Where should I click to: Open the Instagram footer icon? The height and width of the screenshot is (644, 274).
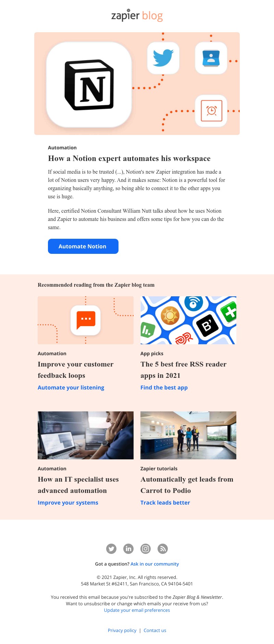(x=146, y=549)
